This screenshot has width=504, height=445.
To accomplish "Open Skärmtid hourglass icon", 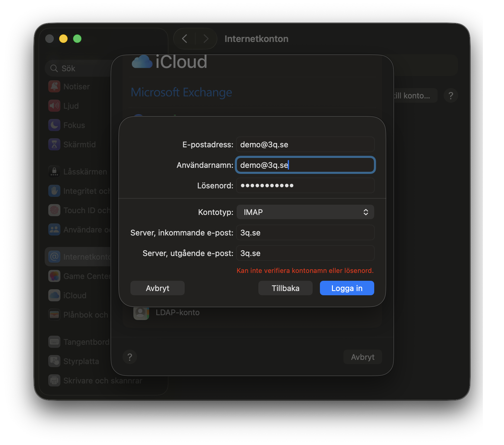I will [54, 145].
